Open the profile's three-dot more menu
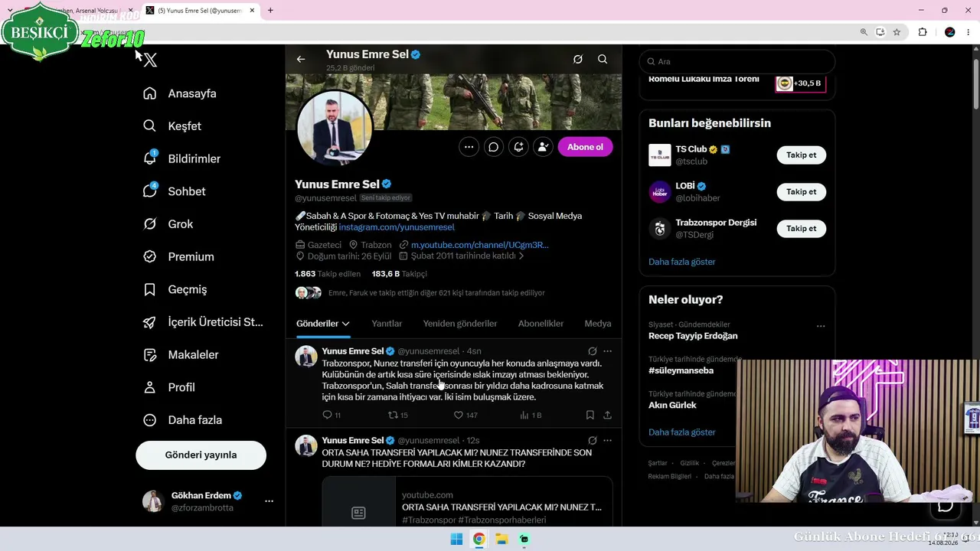Screen dimensions: 980x551 click(x=469, y=147)
